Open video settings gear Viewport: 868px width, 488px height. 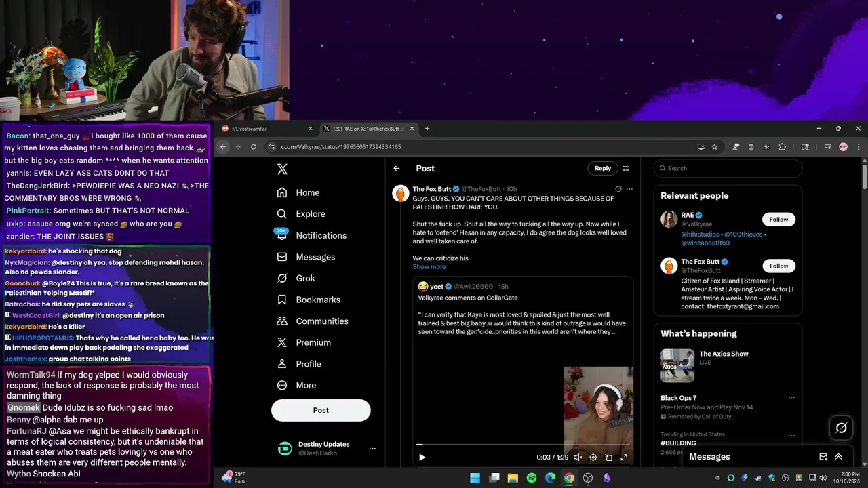(x=593, y=457)
